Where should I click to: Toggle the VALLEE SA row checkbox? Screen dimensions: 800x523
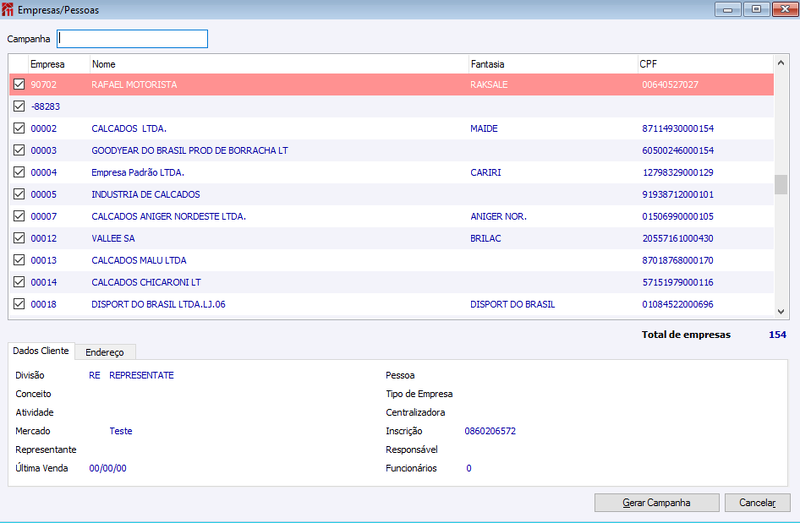tap(19, 238)
